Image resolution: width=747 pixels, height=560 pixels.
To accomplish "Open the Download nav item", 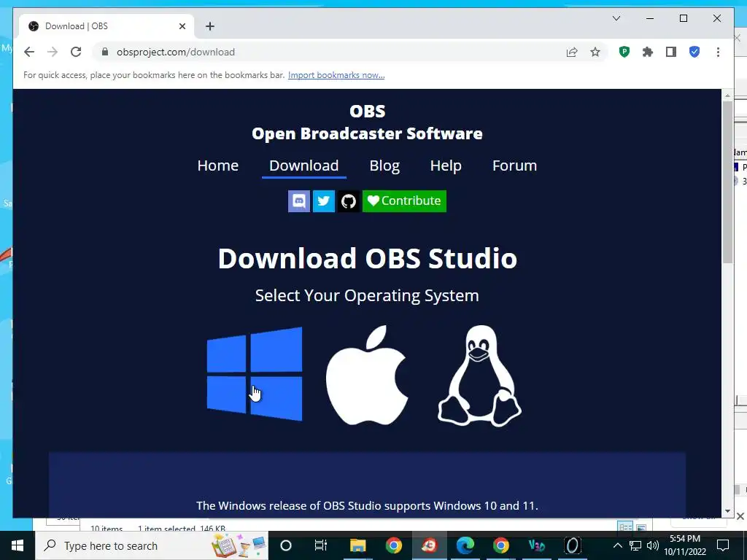I will point(304,166).
